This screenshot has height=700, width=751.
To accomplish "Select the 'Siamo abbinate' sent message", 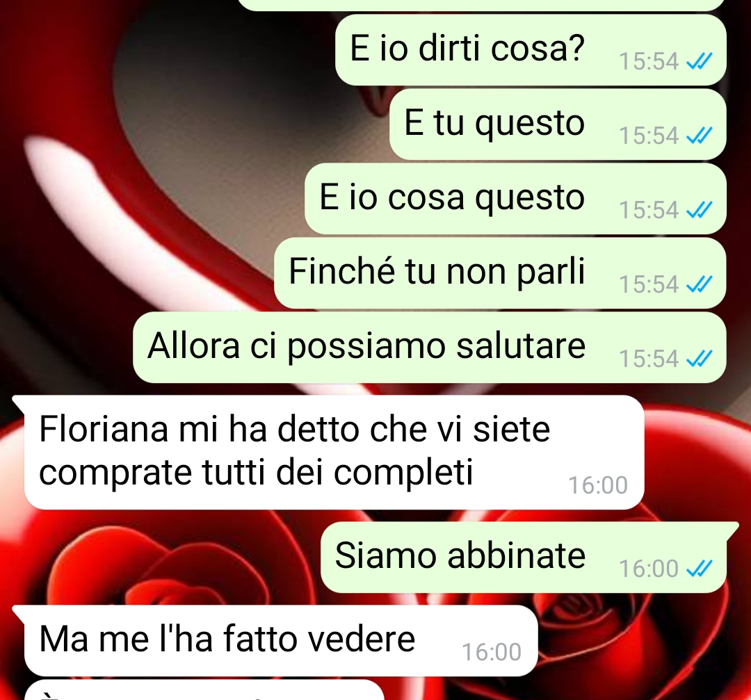I will coord(524,557).
